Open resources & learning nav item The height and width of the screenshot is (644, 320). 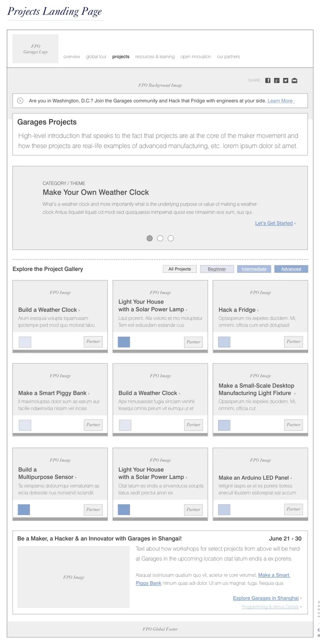pyautogui.click(x=155, y=56)
